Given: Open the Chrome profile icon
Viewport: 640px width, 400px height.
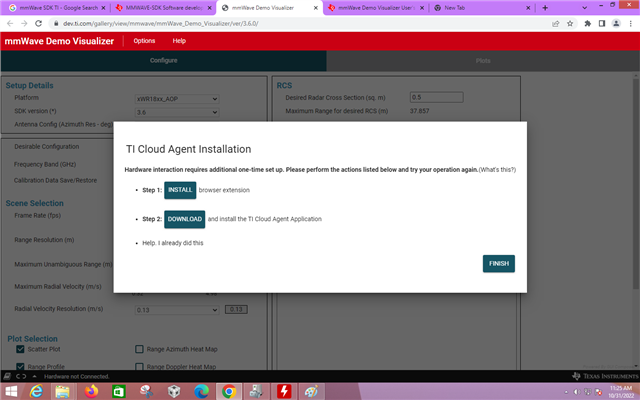Looking at the screenshot, I should tap(616, 24).
